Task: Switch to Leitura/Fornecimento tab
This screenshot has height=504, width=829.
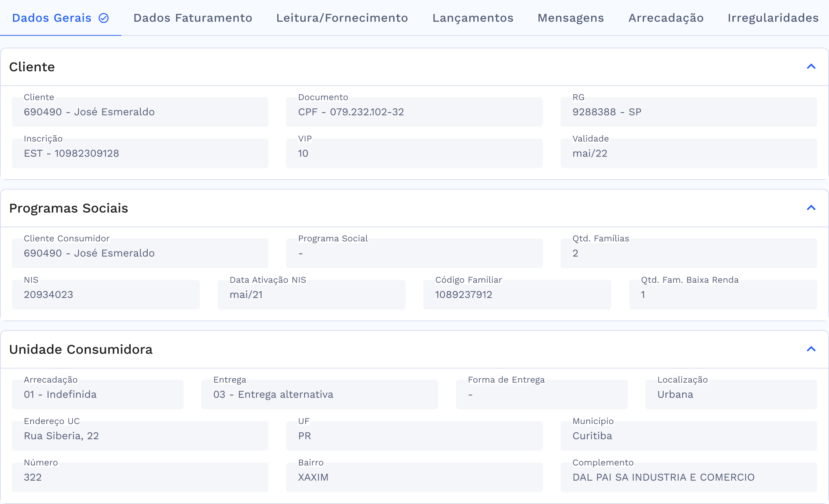Action: (x=342, y=18)
